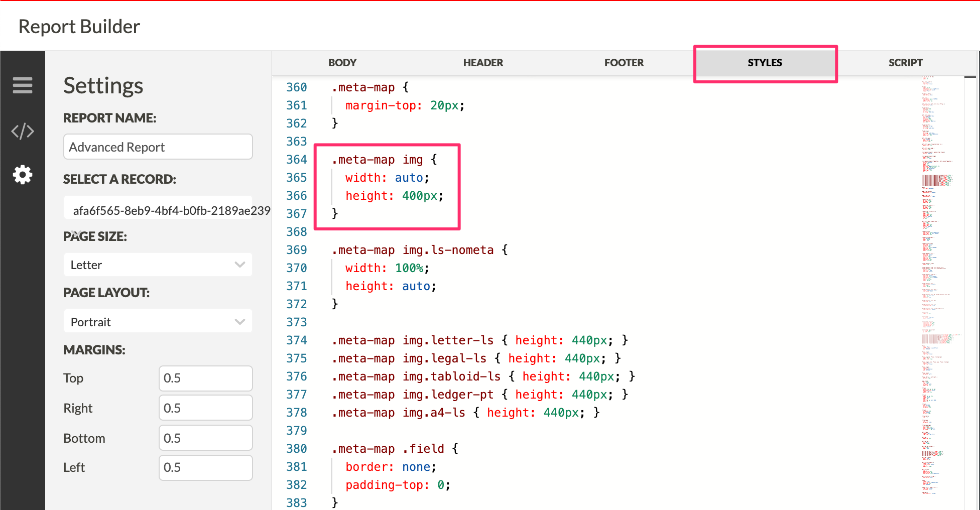Focus the Top margin input
980x510 pixels.
tap(206, 378)
